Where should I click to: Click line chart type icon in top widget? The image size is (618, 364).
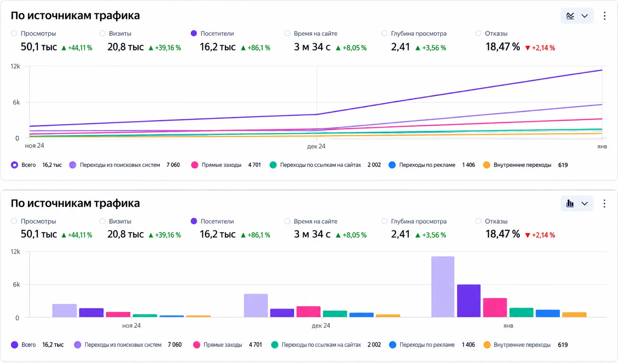(x=570, y=16)
